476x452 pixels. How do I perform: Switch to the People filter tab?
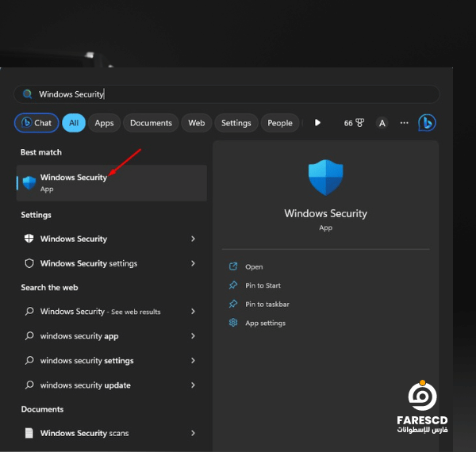pyautogui.click(x=280, y=123)
